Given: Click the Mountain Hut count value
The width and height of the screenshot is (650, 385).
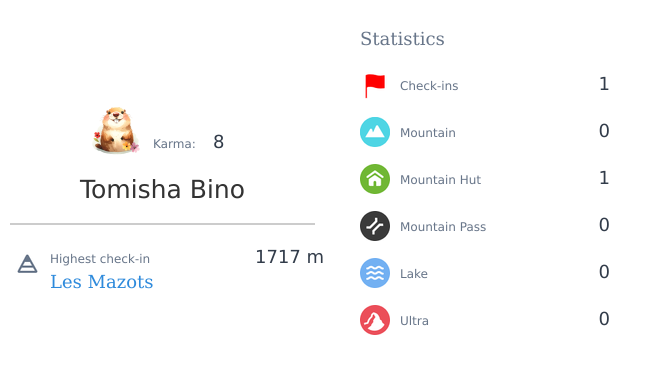Looking at the screenshot, I should pos(604,178).
